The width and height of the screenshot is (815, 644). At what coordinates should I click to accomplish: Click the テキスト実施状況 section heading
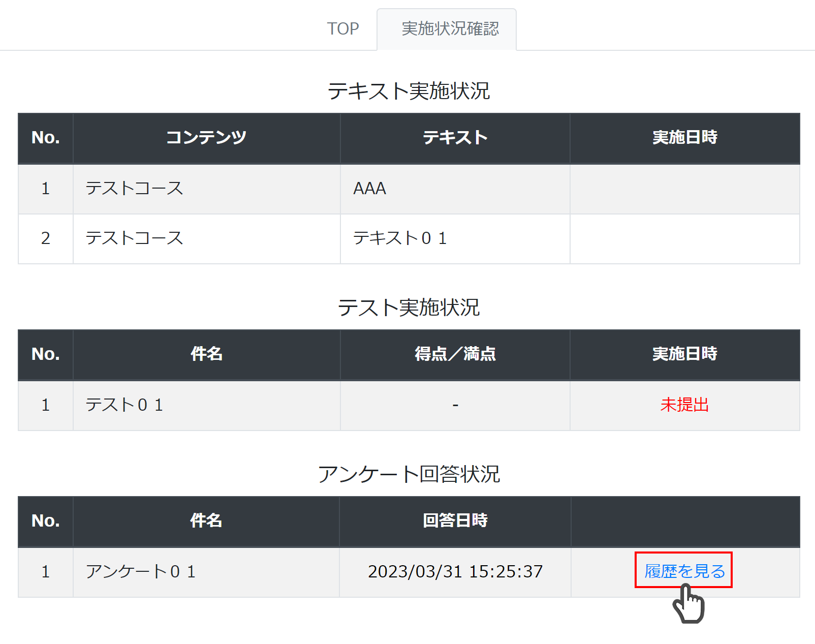coord(409,91)
